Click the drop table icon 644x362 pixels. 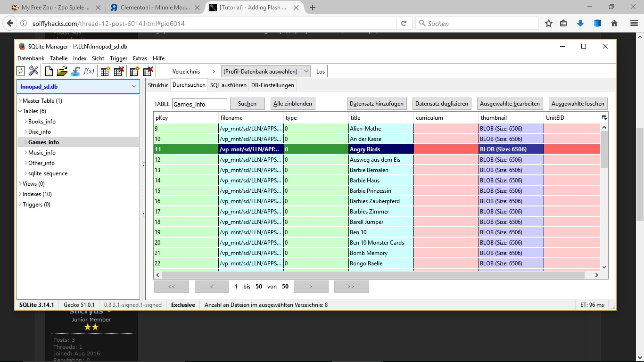(x=119, y=71)
